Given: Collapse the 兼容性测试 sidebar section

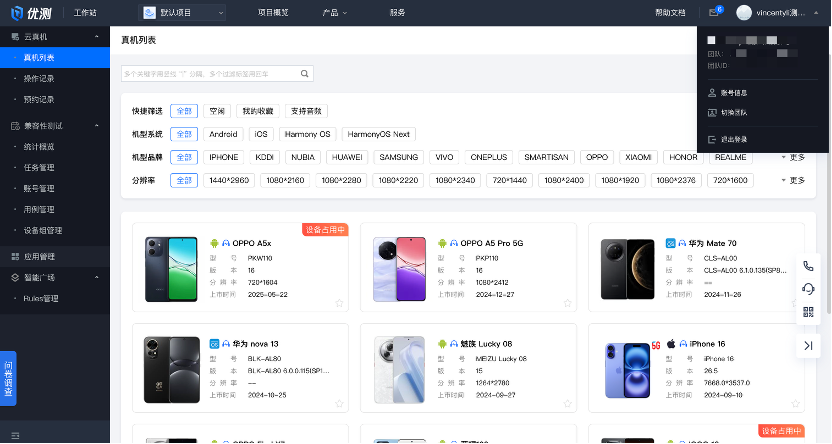Looking at the screenshot, I should coord(97,126).
